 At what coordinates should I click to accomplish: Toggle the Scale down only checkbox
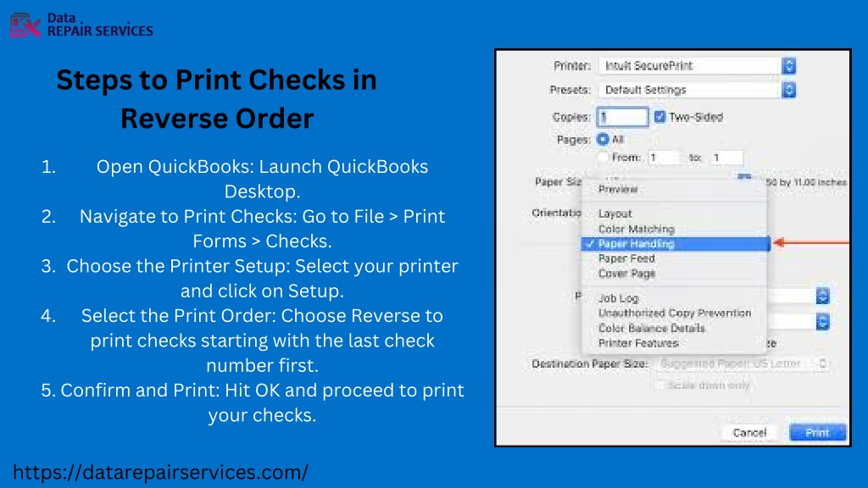tap(659, 385)
